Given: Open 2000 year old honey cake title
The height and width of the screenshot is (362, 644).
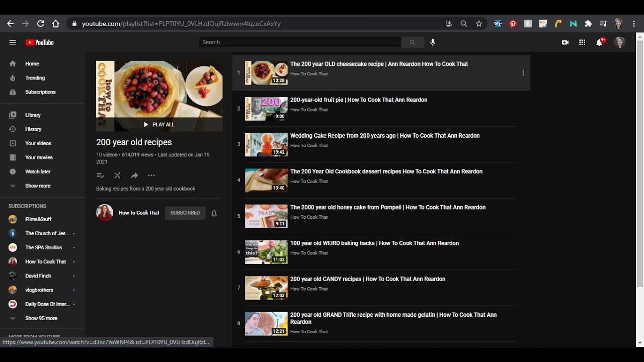Looking at the screenshot, I should tap(388, 207).
